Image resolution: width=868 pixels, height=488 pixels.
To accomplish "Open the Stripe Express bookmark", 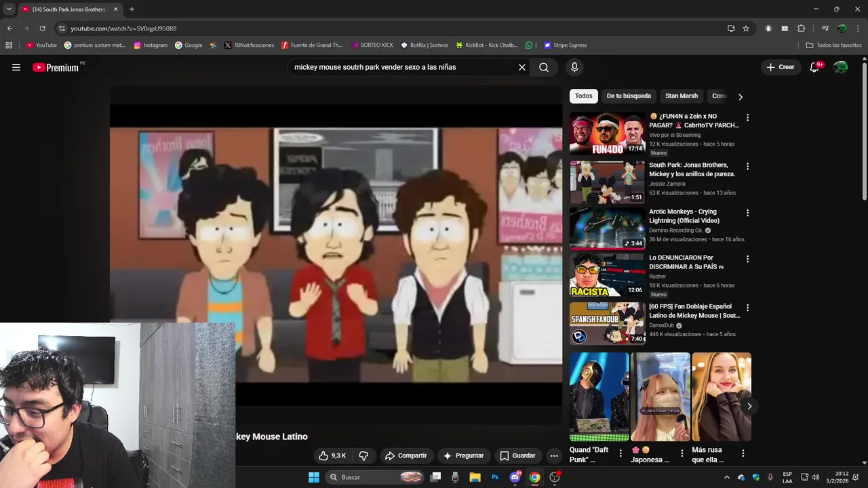I will [565, 45].
